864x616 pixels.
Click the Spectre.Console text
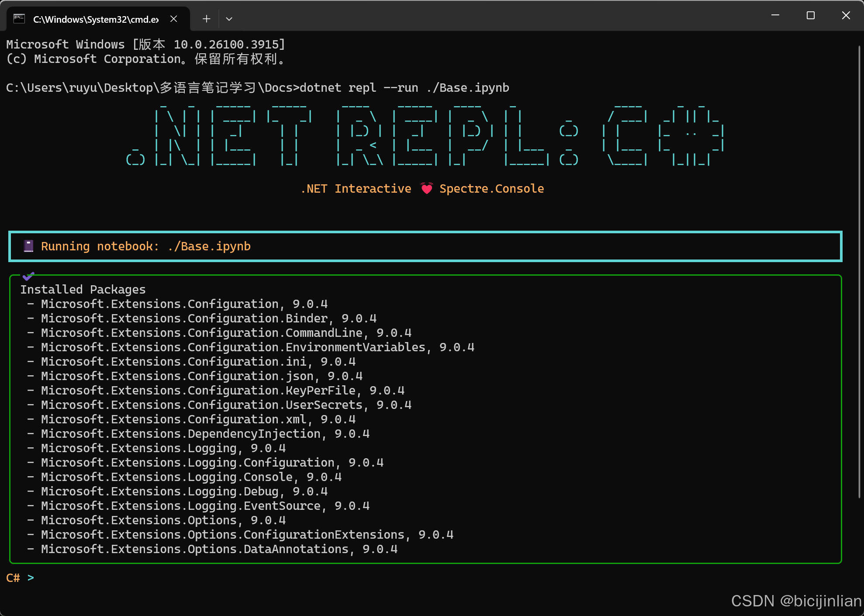491,189
